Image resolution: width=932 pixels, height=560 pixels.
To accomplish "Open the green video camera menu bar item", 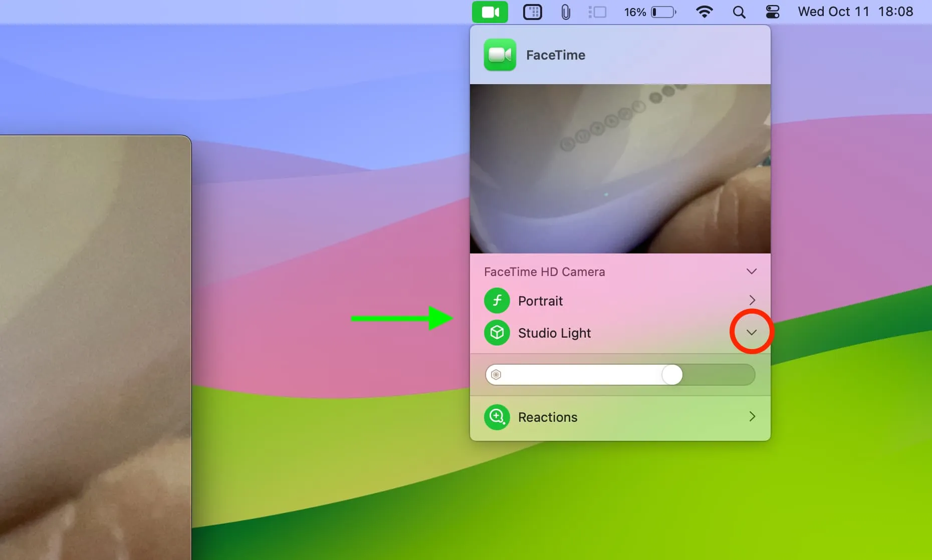I will point(490,12).
